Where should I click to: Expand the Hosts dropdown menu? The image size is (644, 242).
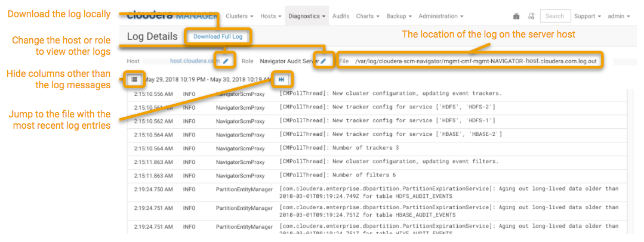point(272,16)
